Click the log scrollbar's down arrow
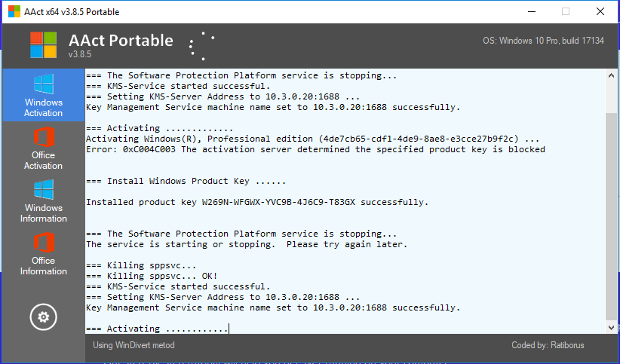 coord(611,327)
